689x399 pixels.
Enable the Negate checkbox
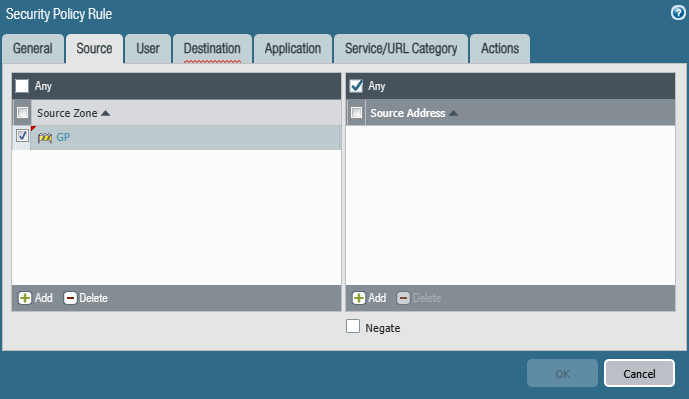353,326
